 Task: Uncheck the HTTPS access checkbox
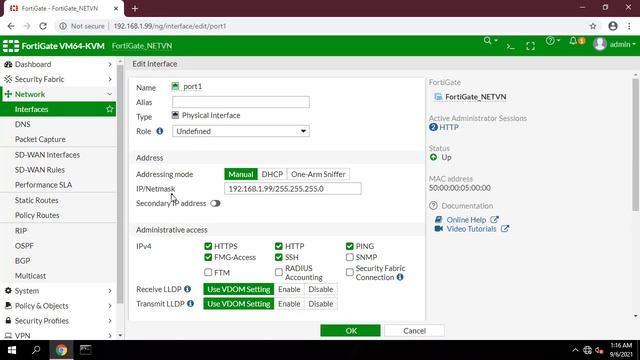tap(208, 246)
